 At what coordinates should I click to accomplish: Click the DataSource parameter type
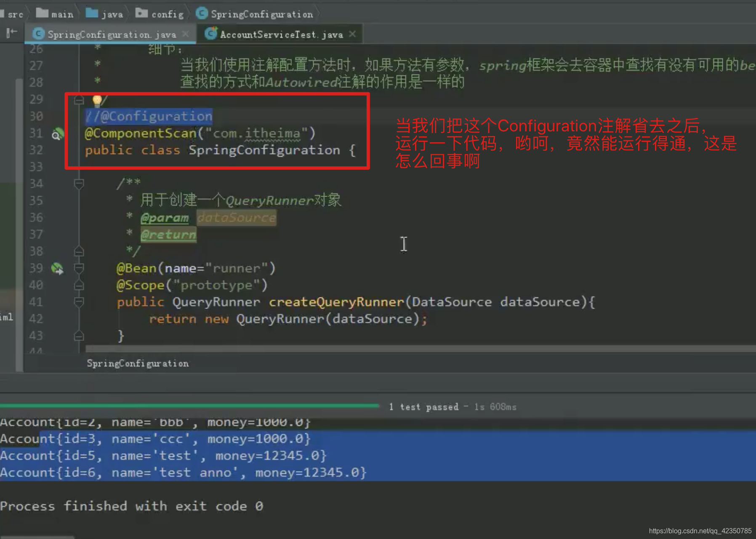(452, 302)
